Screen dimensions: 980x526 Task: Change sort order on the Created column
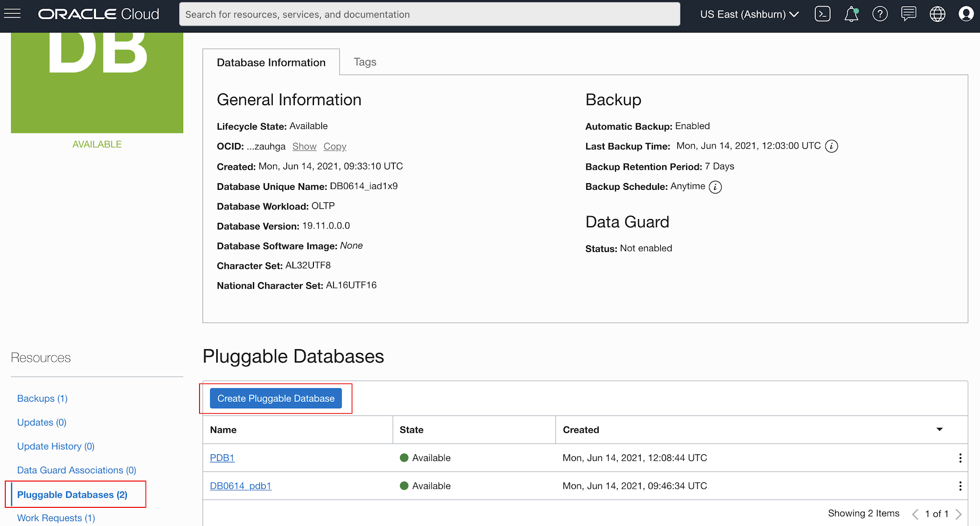click(x=940, y=429)
